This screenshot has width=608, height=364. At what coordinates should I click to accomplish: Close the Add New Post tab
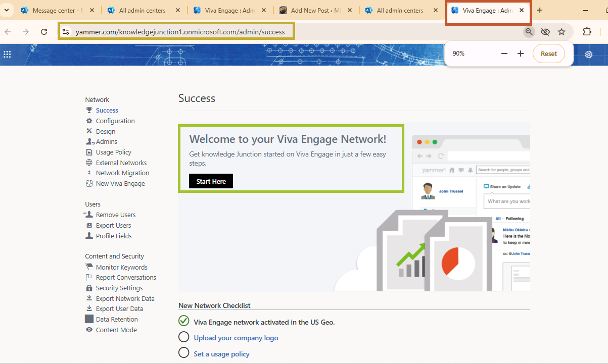click(x=350, y=10)
